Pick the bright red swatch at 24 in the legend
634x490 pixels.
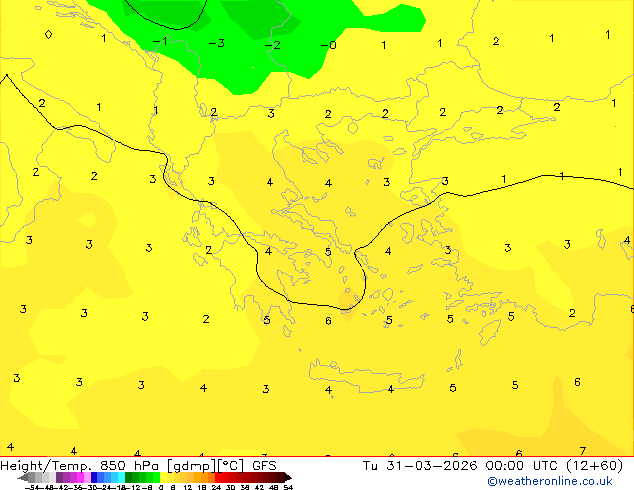click(x=218, y=477)
